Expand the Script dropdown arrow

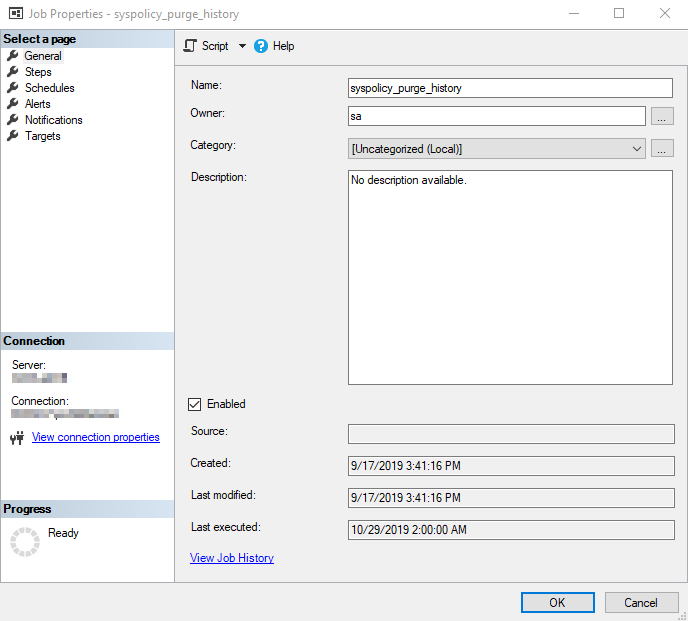pyautogui.click(x=242, y=46)
